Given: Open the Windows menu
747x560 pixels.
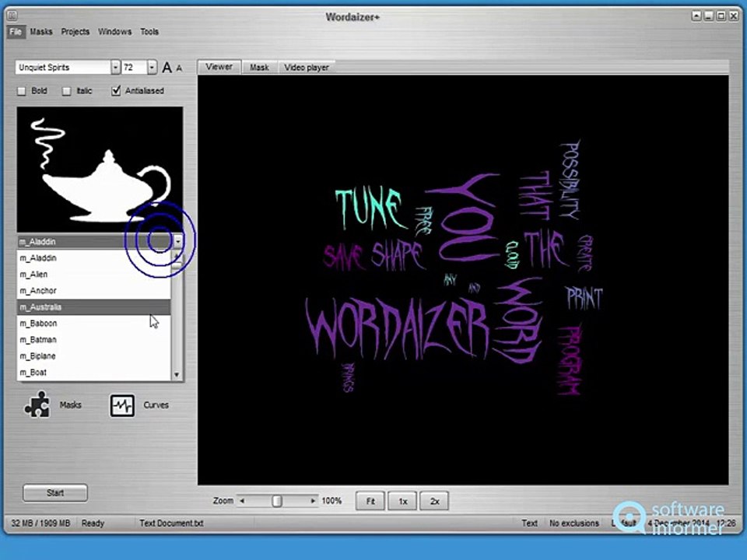Looking at the screenshot, I should [115, 31].
